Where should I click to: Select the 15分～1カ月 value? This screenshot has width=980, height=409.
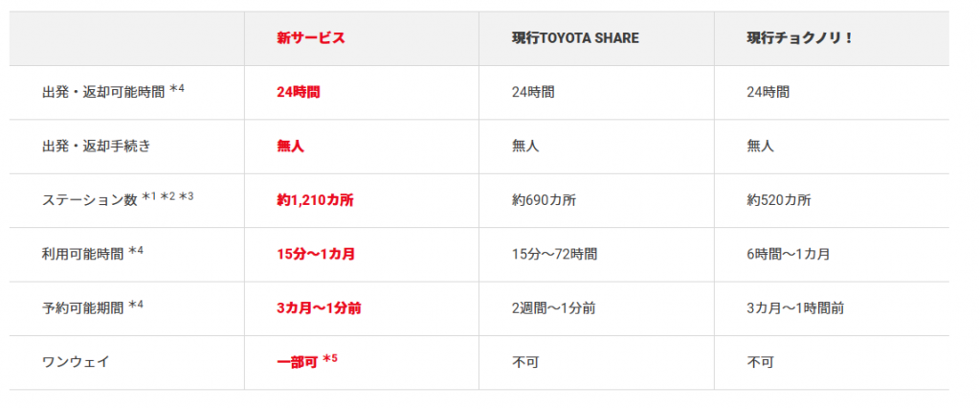pyautogui.click(x=316, y=255)
